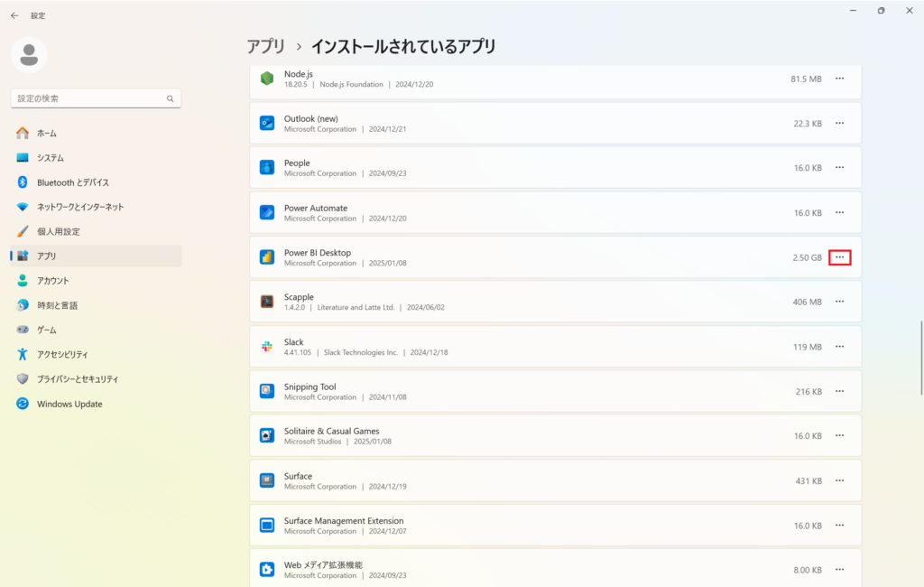Screen dimensions: 924x587
Task: Open 個人用設定 settings
Action: 96,232
